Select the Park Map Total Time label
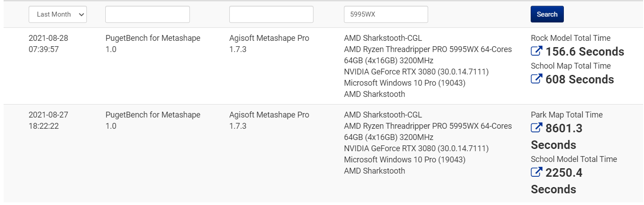 (x=567, y=115)
